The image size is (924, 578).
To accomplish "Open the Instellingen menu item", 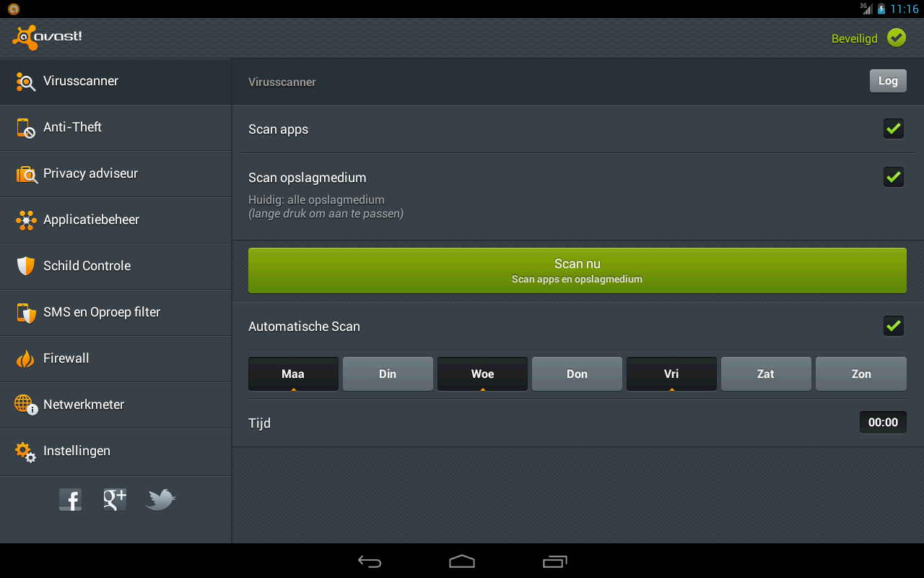I will coord(115,452).
